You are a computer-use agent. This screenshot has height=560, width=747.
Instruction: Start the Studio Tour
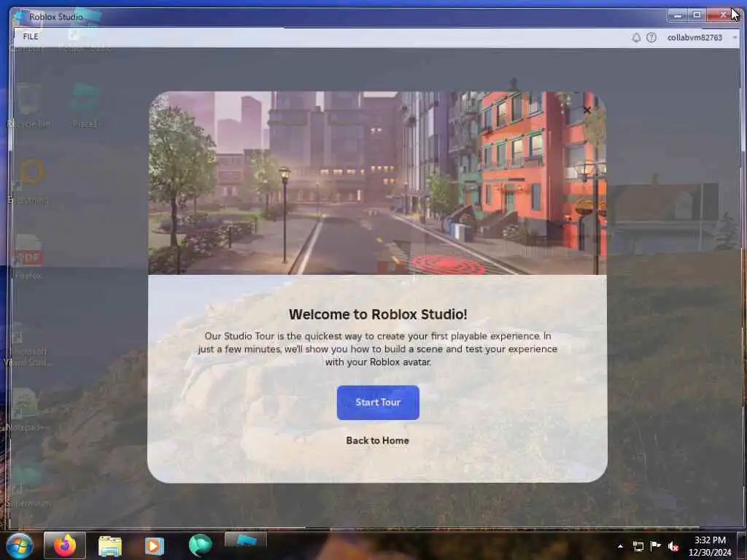coord(378,402)
